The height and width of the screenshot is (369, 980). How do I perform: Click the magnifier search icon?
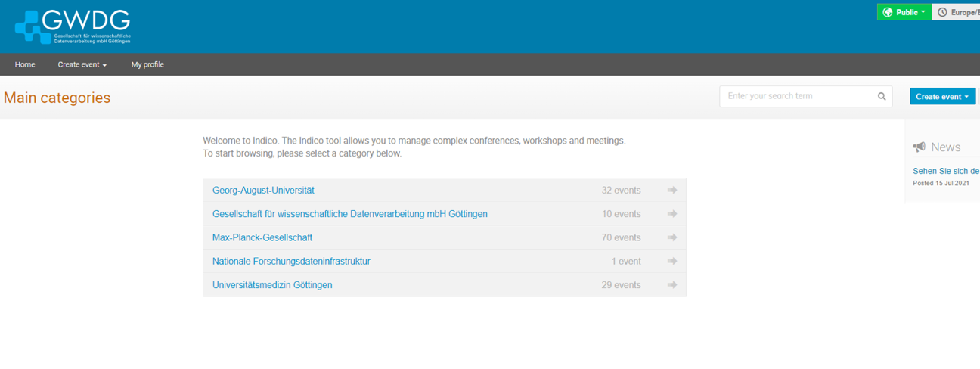[x=882, y=97]
